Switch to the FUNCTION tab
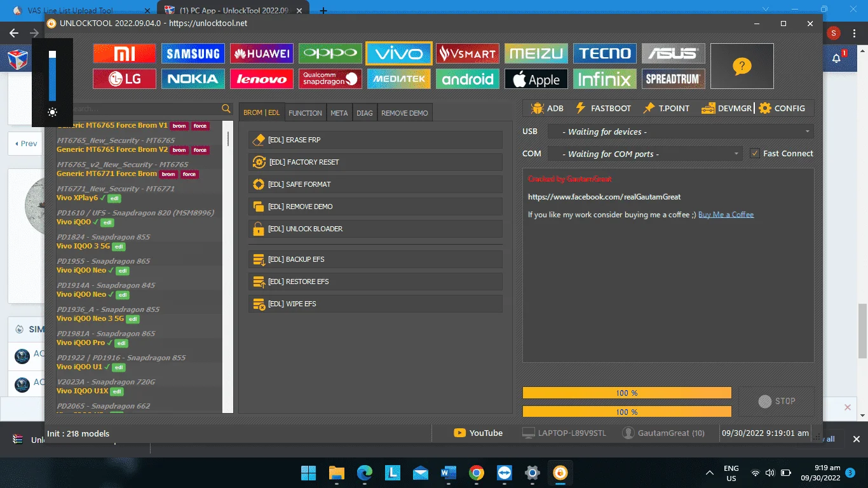Image resolution: width=868 pixels, height=488 pixels. (305, 112)
